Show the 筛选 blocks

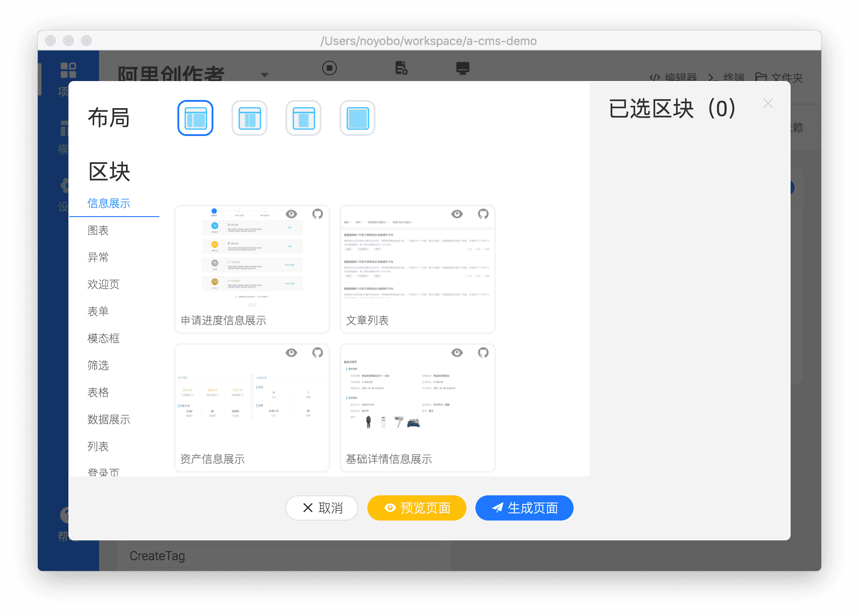(x=98, y=366)
